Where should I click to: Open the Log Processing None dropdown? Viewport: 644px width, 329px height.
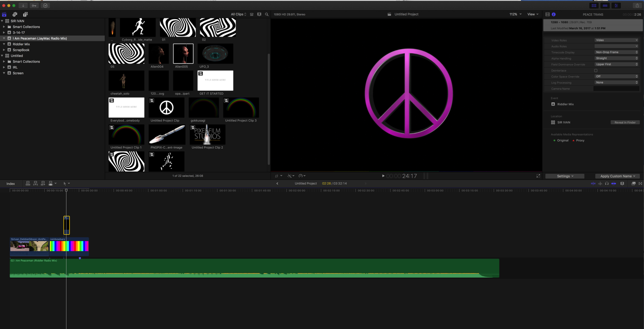coord(616,82)
